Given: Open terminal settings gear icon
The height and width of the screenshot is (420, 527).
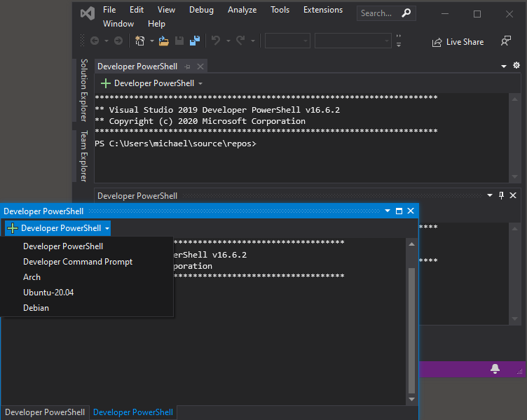Looking at the screenshot, I should point(516,66).
